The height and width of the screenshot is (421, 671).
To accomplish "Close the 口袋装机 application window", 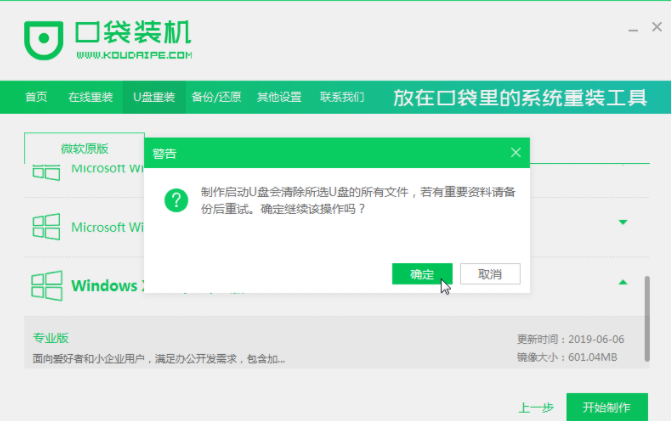I will point(657,27).
